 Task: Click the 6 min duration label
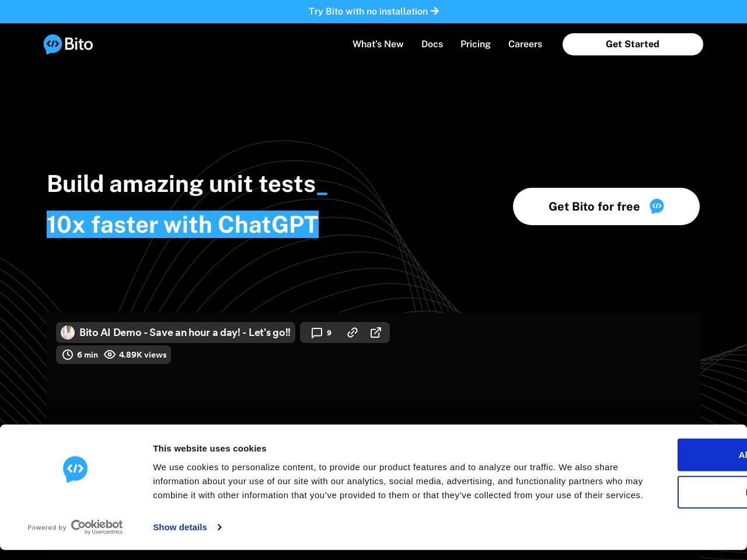coord(81,355)
